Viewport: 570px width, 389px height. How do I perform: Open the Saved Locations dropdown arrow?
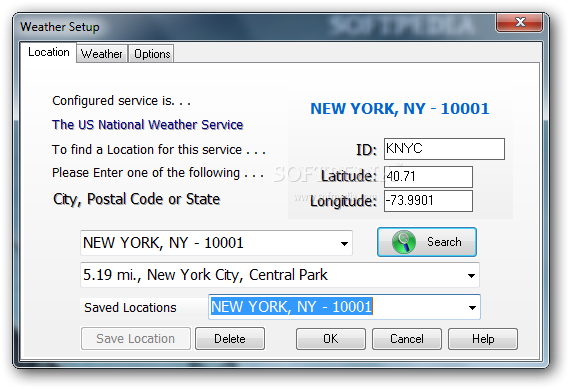coord(472,308)
